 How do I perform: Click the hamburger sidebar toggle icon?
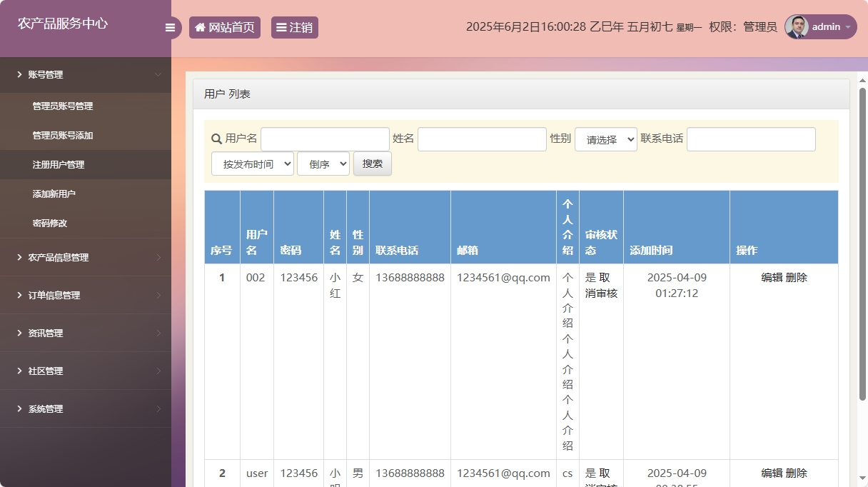170,27
